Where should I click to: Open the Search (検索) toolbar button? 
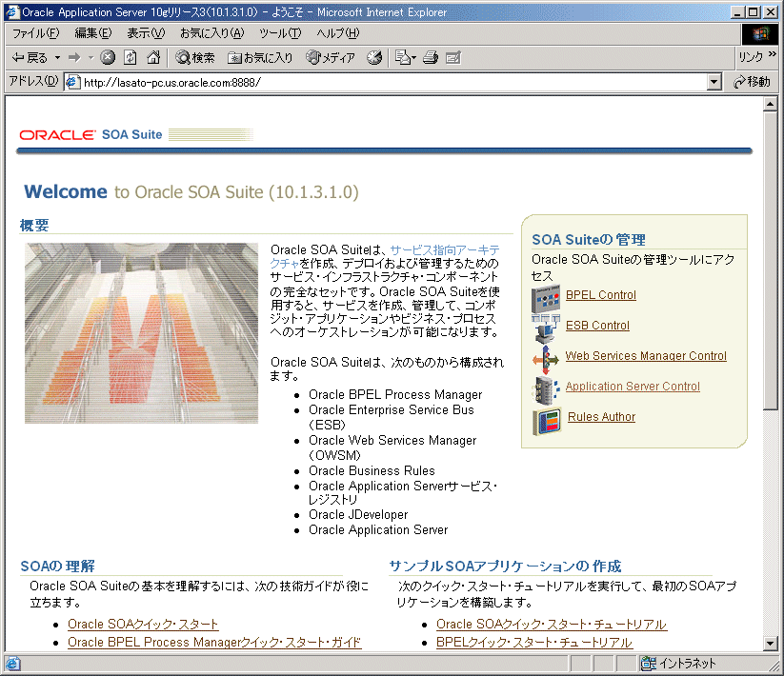coord(195,58)
